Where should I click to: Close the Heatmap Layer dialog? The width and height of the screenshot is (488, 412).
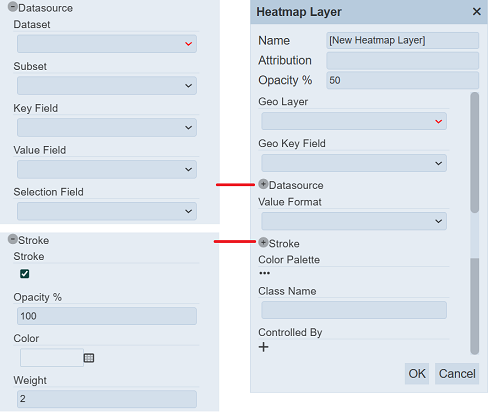point(477,12)
